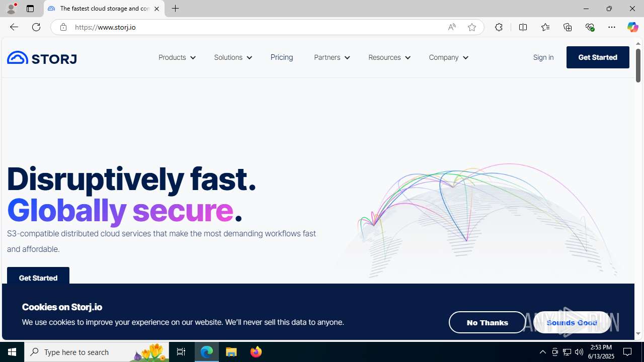Screen dimensions: 644x362
Task: Open the Windows Start menu
Action: click(12, 352)
